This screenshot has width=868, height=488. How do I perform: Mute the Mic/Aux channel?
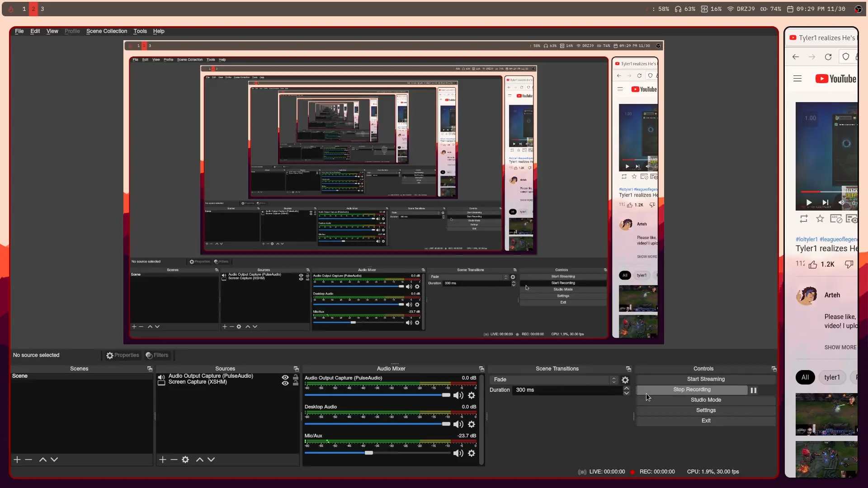[x=458, y=453]
